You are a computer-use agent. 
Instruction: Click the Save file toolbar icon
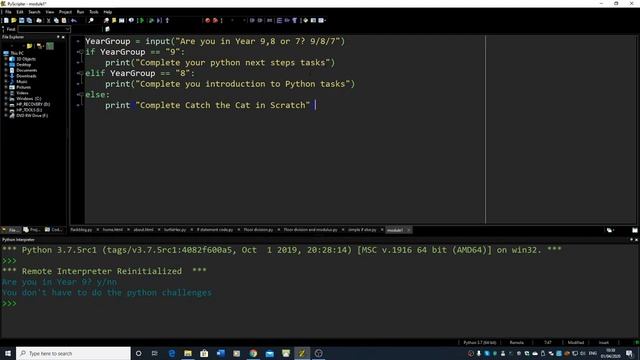[22, 20]
